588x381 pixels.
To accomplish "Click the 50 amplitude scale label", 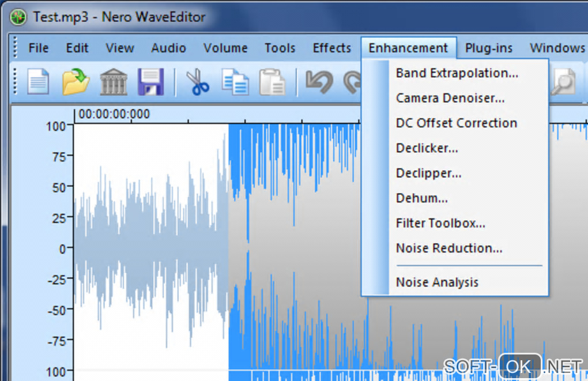I will coord(59,187).
